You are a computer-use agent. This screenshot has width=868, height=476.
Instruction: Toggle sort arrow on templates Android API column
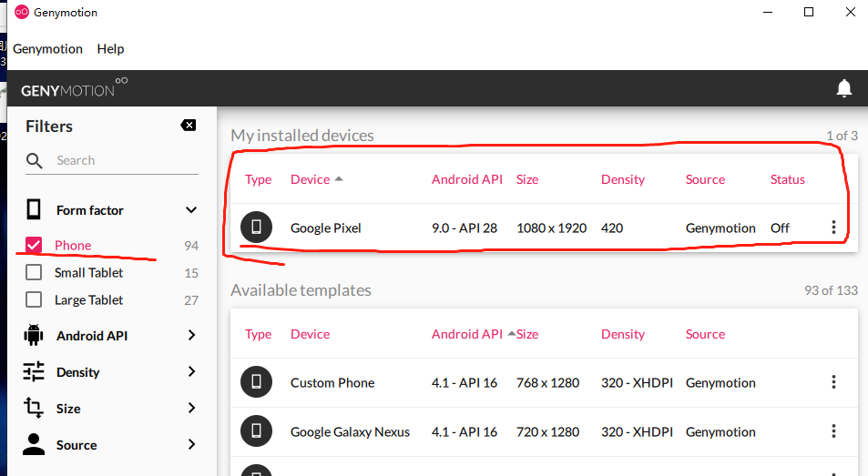tap(512, 334)
